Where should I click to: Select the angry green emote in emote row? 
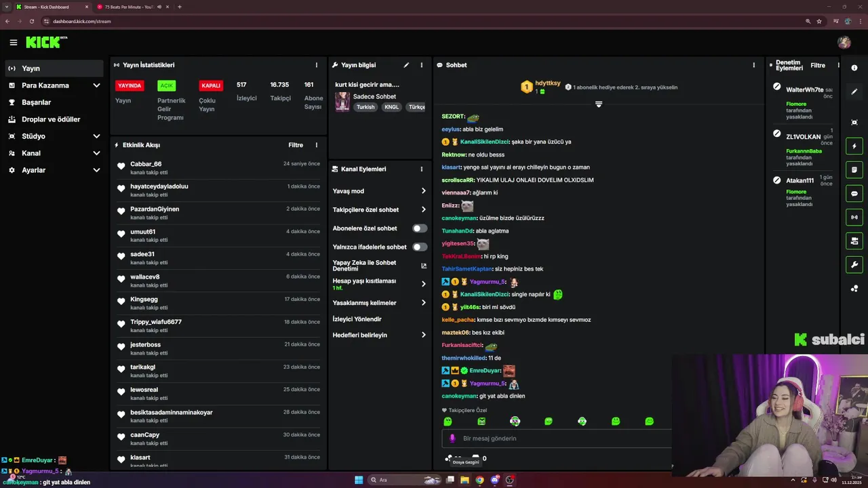point(481,421)
